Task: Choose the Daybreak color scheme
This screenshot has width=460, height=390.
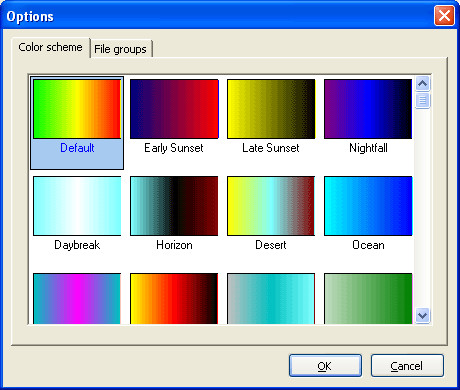Action: pos(77,206)
